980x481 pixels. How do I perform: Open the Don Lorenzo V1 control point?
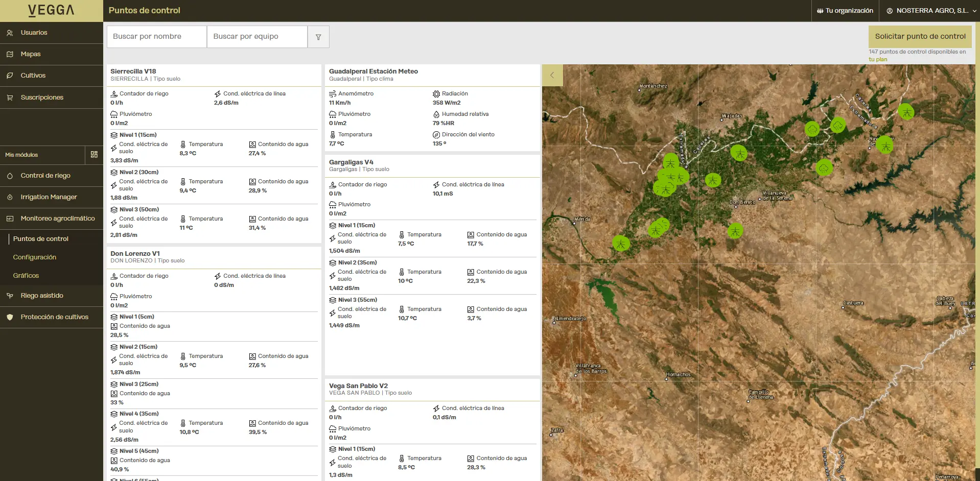[135, 254]
